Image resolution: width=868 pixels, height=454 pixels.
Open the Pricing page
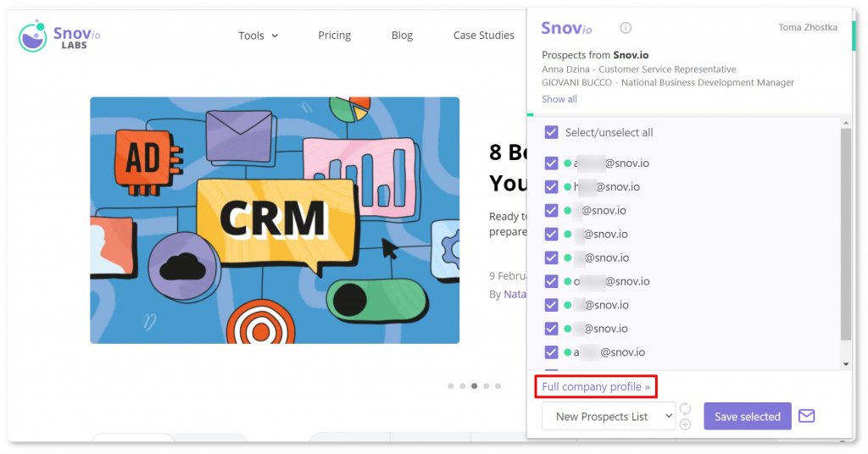334,36
